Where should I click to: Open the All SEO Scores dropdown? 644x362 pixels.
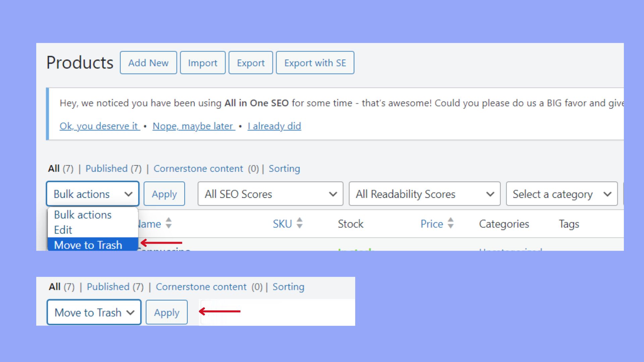[269, 194]
